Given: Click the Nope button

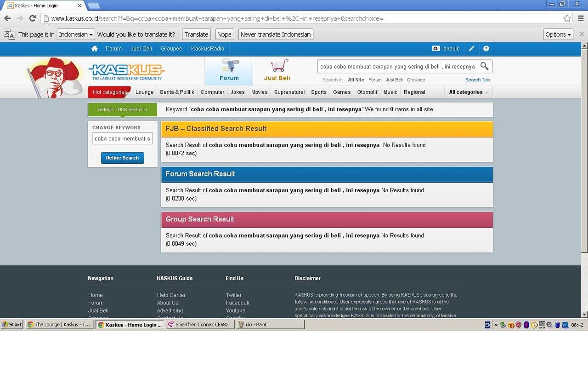Looking at the screenshot, I should pyautogui.click(x=224, y=34).
